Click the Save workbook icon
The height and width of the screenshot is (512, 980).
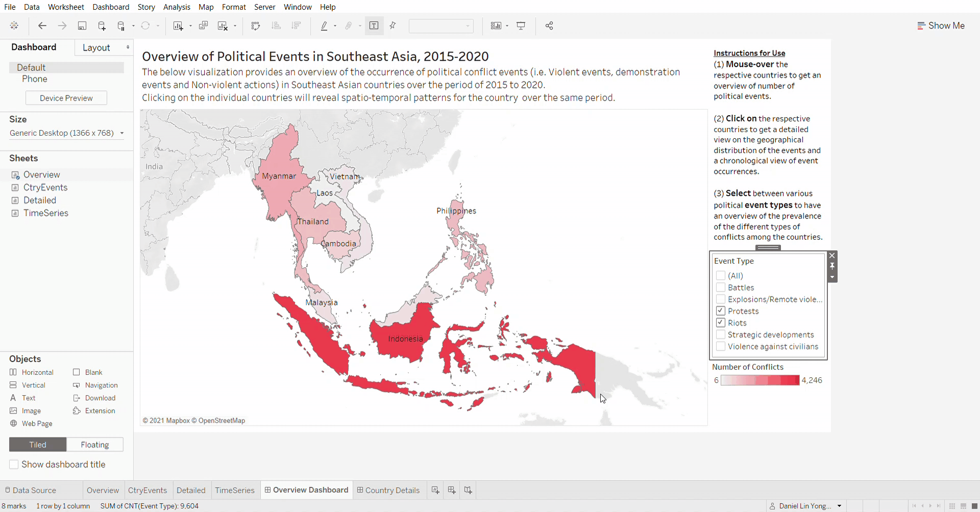[82, 26]
